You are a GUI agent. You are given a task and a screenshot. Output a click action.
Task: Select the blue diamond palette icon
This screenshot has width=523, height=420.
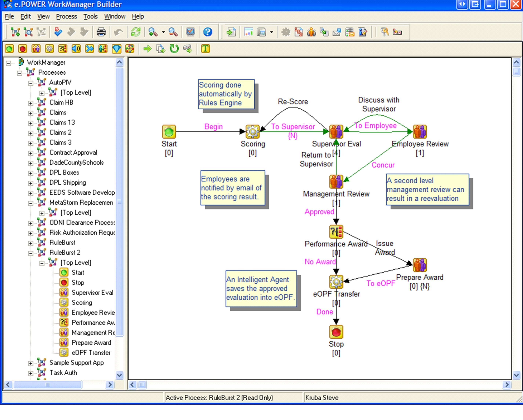point(117,49)
